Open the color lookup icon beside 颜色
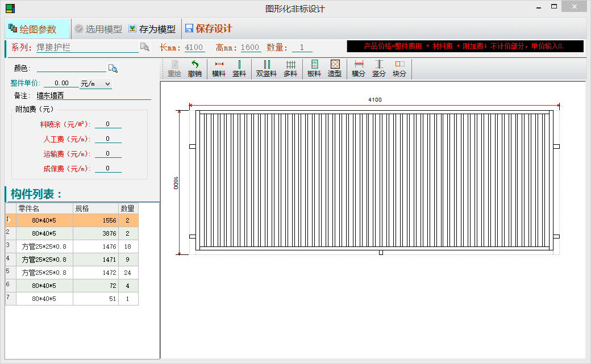Viewport: 591px width, 364px height. 113,68
